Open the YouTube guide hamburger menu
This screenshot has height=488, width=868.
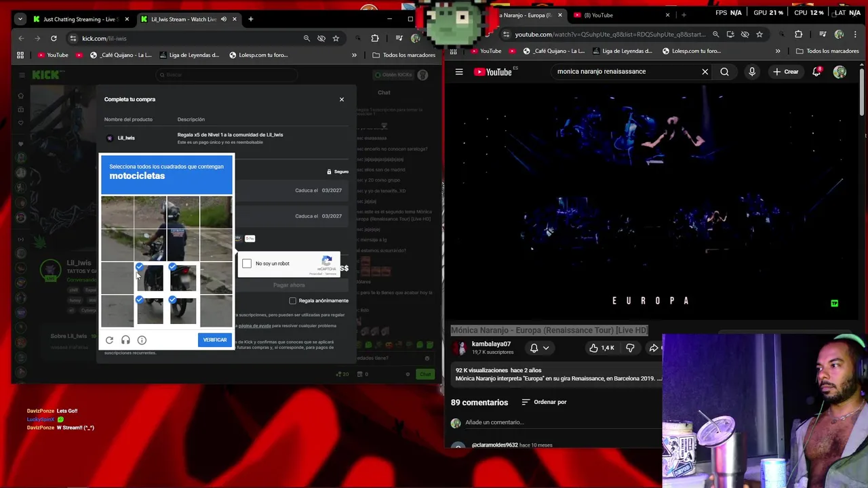459,72
